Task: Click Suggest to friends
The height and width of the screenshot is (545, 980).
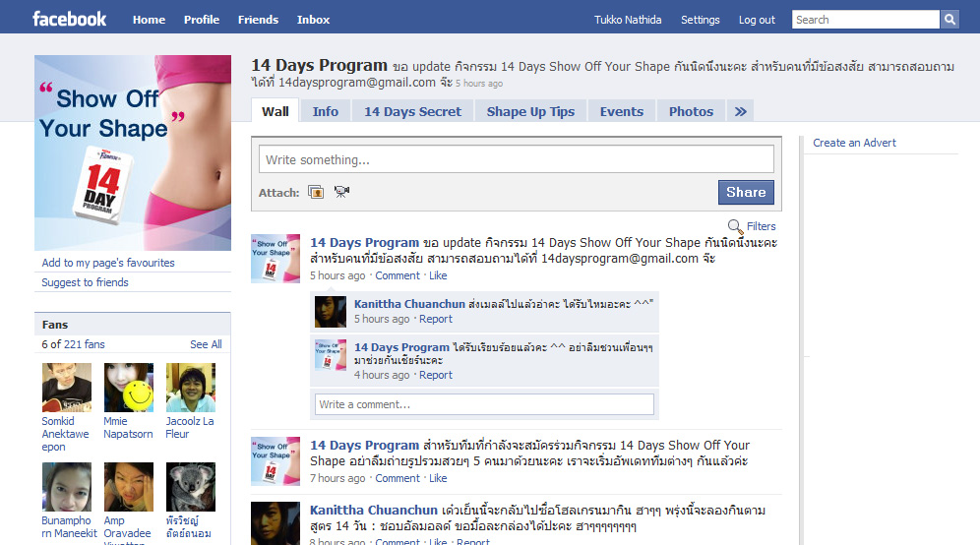Action: [85, 282]
